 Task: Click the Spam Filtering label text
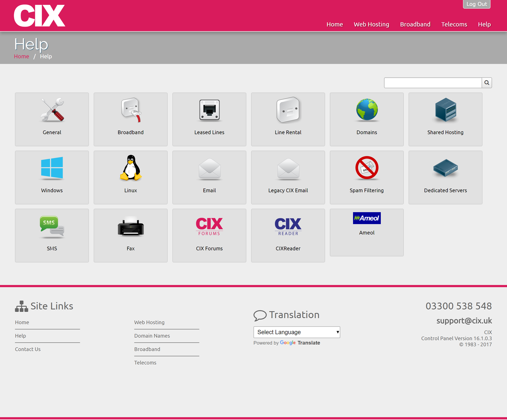coord(367,190)
